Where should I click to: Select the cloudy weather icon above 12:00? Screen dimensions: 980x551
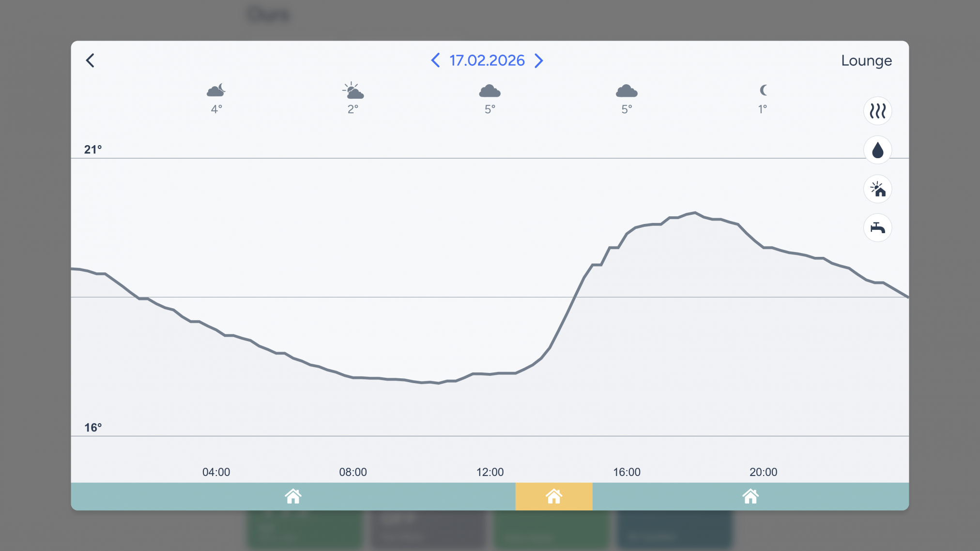click(x=490, y=91)
